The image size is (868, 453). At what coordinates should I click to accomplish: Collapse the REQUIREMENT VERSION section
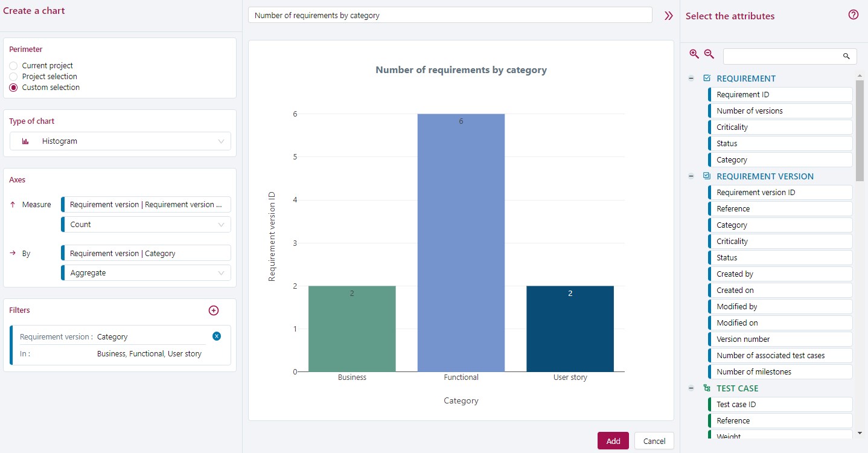(691, 176)
